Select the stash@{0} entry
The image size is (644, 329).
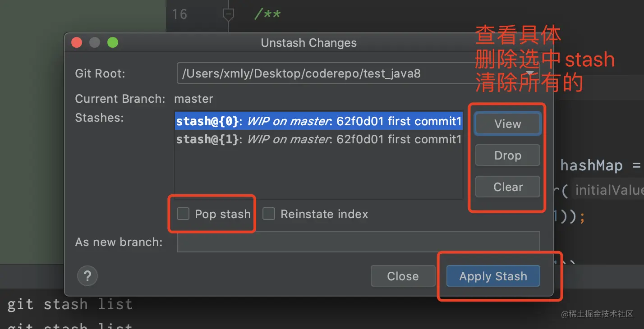pyautogui.click(x=318, y=121)
